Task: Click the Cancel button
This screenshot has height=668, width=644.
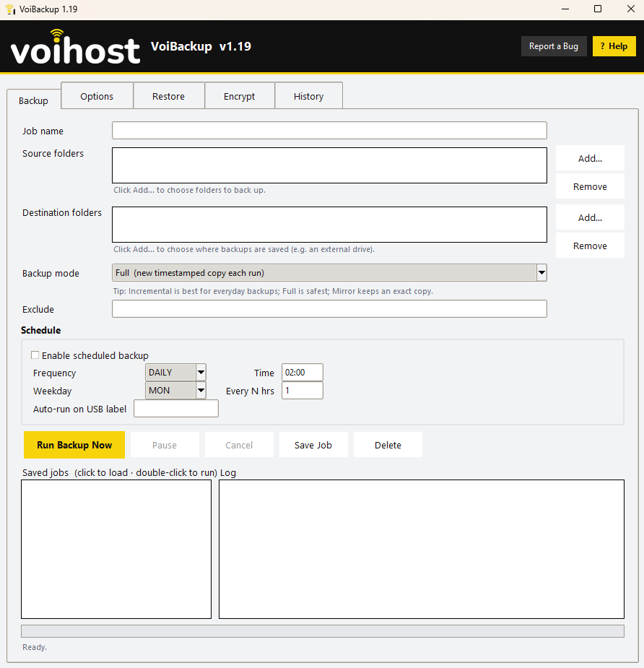Action: 239,445
